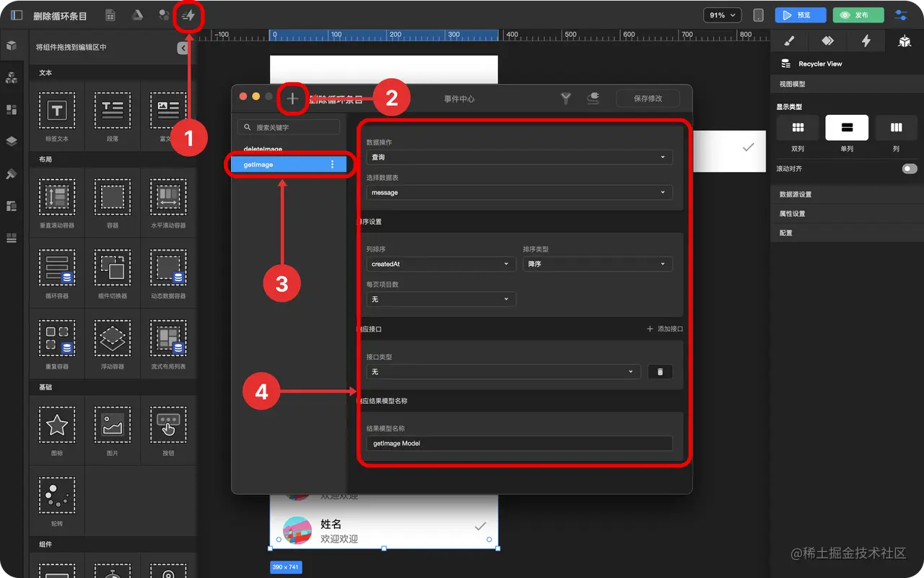Click the filter funnel icon in event dialog
Viewport: 924px width, 578px height.
(566, 99)
